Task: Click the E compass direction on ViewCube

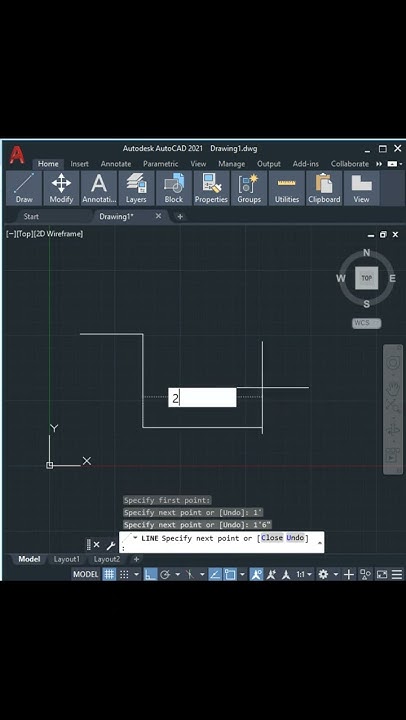Action: click(393, 278)
